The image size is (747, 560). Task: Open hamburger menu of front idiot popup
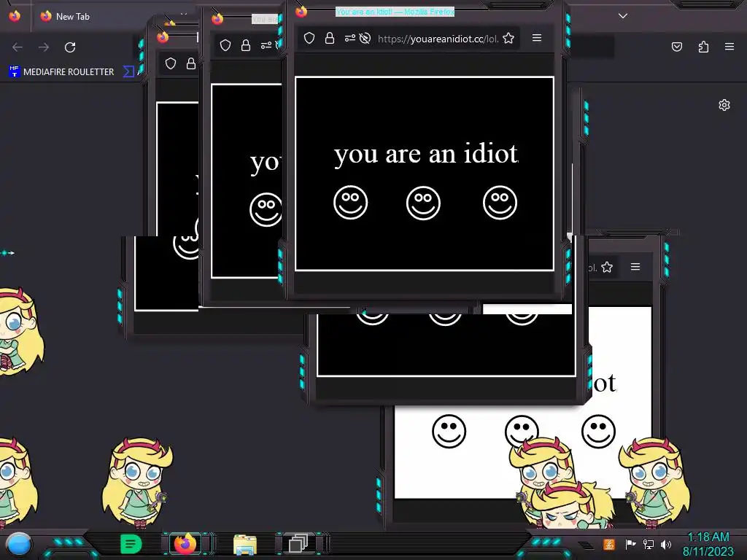click(537, 38)
